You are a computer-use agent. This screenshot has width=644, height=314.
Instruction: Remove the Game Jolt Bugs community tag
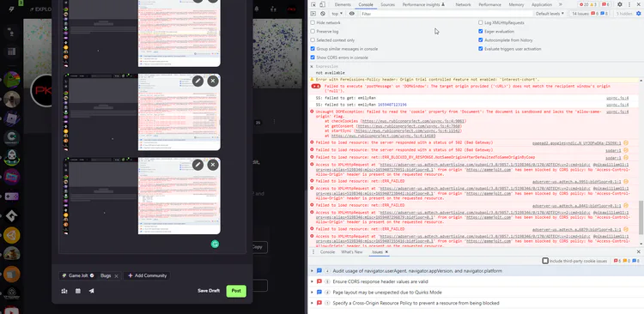point(116,276)
